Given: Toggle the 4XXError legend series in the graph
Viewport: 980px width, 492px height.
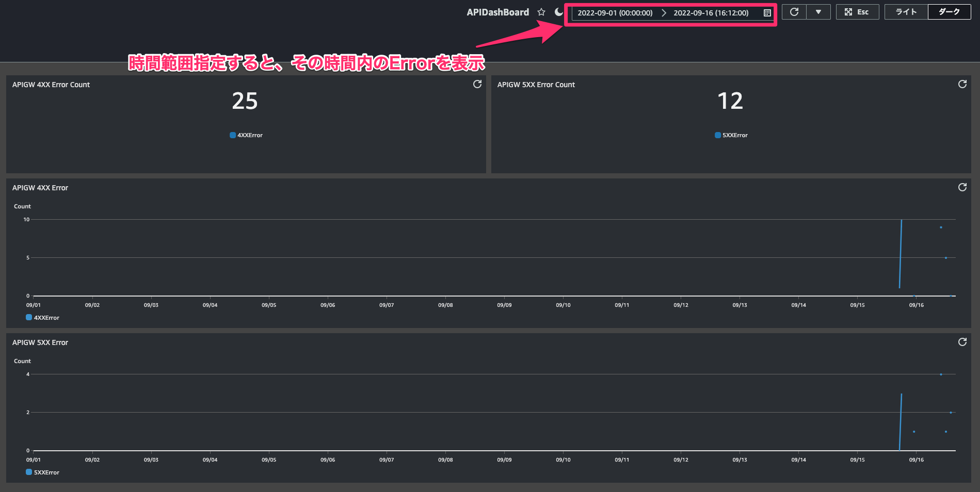Looking at the screenshot, I should [46, 318].
